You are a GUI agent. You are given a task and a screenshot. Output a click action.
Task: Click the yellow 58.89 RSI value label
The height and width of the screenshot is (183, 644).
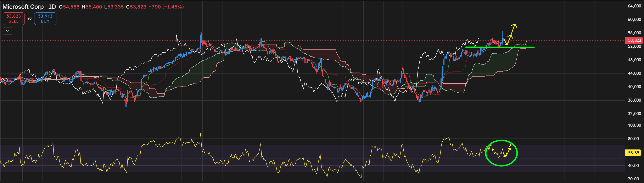(x=633, y=153)
